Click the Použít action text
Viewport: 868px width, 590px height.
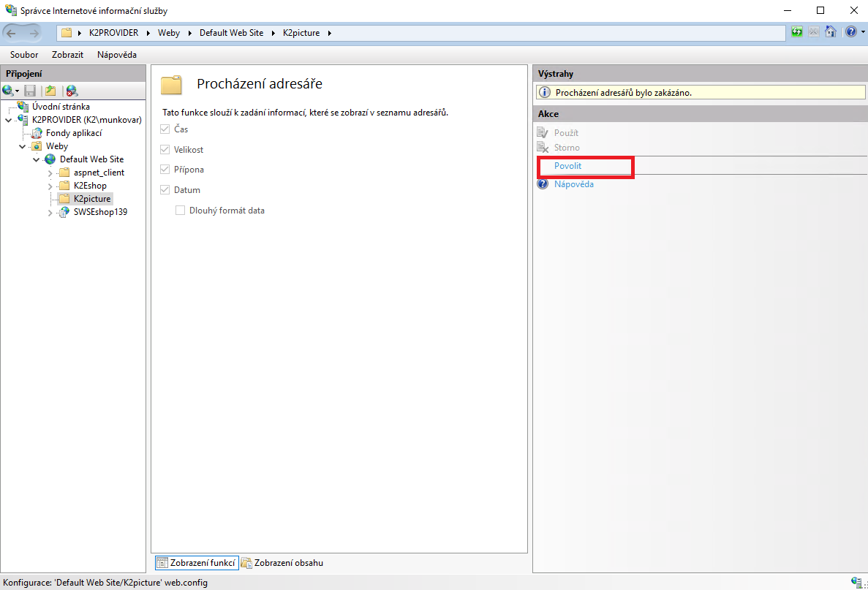tap(566, 133)
